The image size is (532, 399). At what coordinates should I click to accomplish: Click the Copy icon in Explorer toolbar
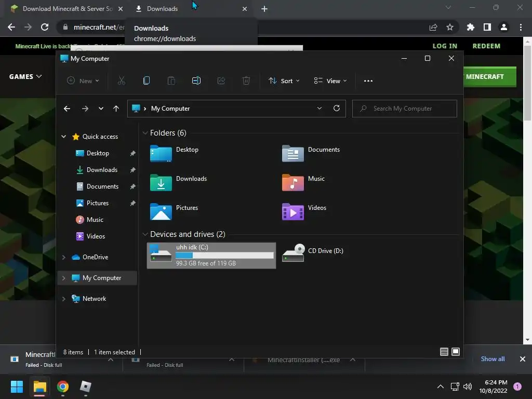tap(146, 81)
